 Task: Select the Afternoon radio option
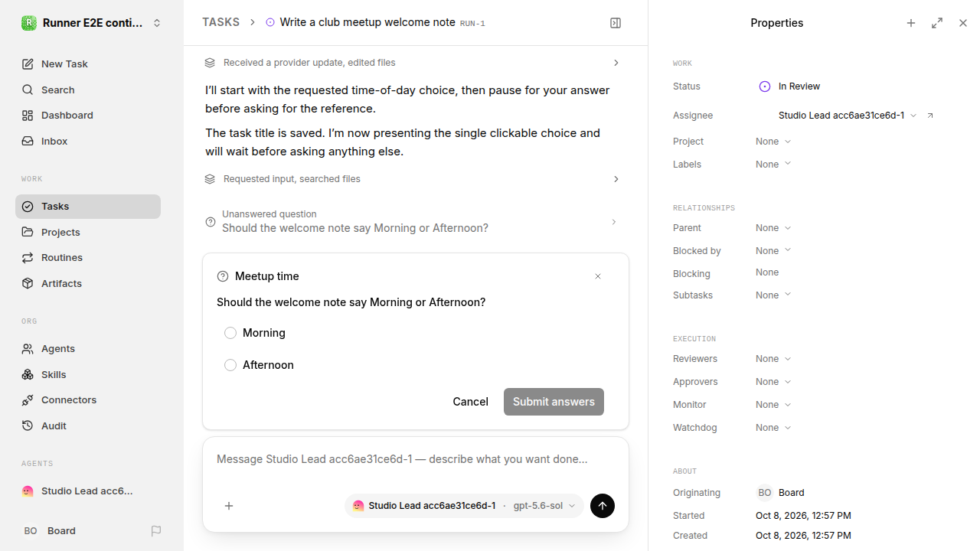230,365
